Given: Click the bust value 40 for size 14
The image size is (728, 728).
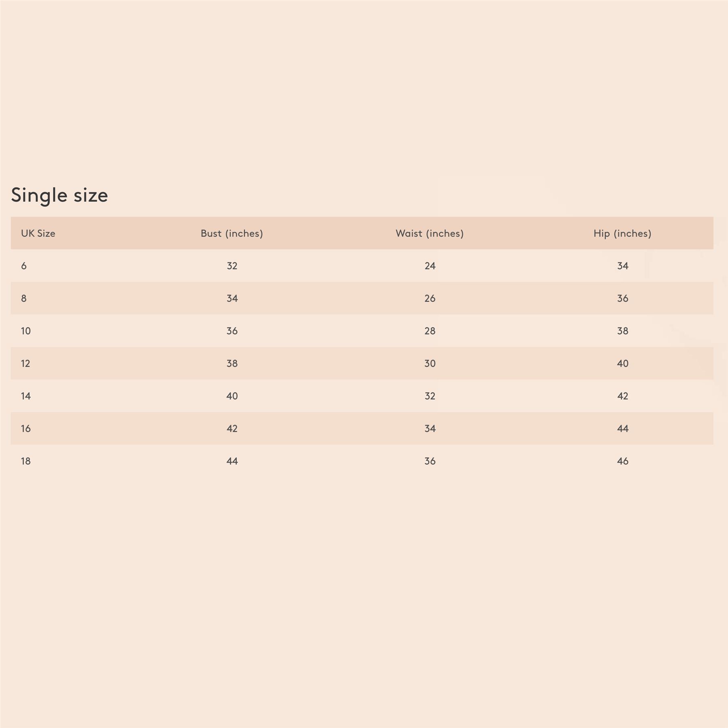Looking at the screenshot, I should coord(232,396).
